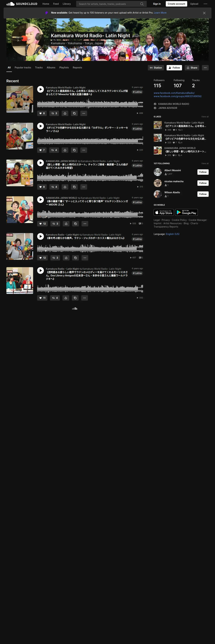Click the search magnifier icon
Image resolution: width=215 pixels, height=644 pixels.
(142, 4)
